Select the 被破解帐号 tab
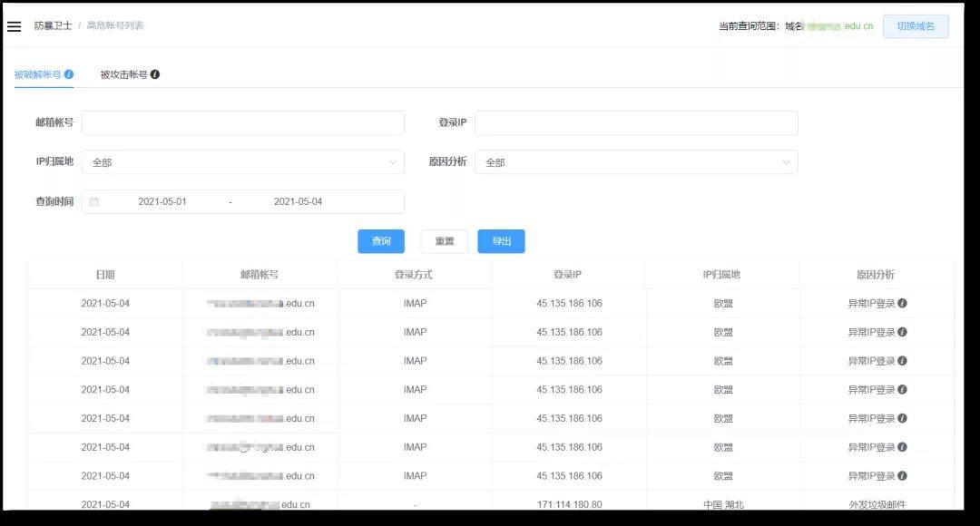The height and width of the screenshot is (526, 980). [39, 75]
